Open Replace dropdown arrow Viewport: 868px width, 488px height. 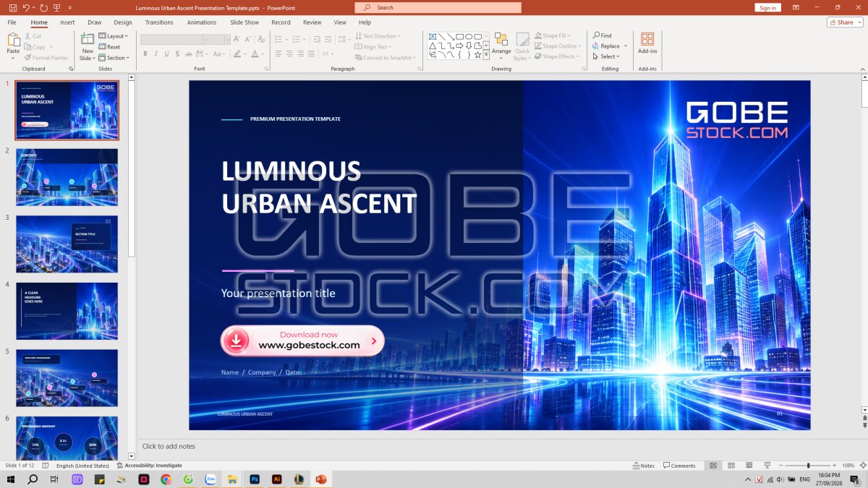(626, 46)
